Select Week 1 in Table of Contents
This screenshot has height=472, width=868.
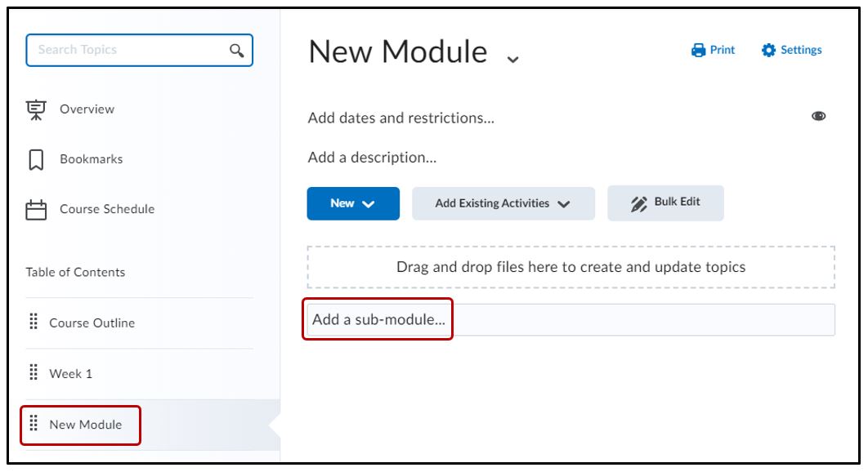tap(70, 374)
